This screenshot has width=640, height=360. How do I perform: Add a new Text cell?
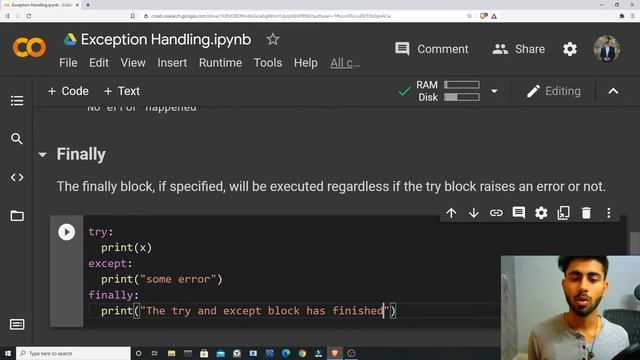click(122, 91)
